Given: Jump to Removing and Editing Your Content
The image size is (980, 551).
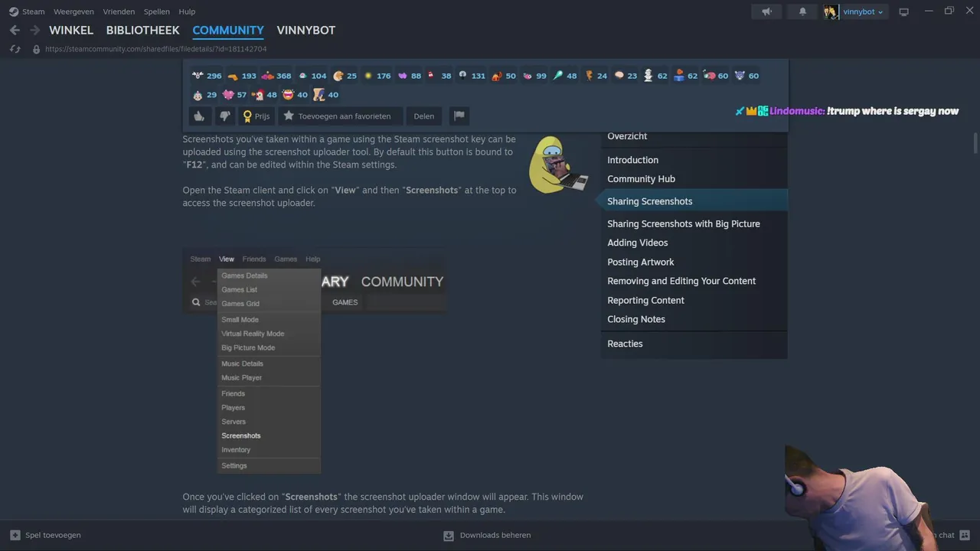Looking at the screenshot, I should tap(681, 281).
